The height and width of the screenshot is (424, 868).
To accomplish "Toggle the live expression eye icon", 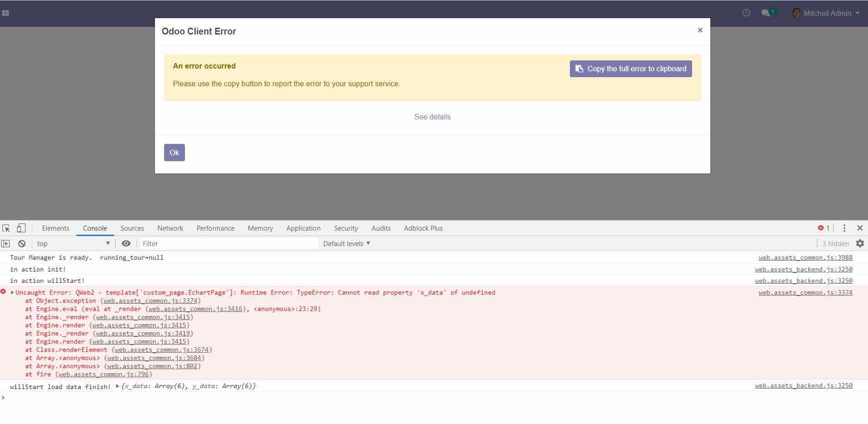I will tap(126, 244).
